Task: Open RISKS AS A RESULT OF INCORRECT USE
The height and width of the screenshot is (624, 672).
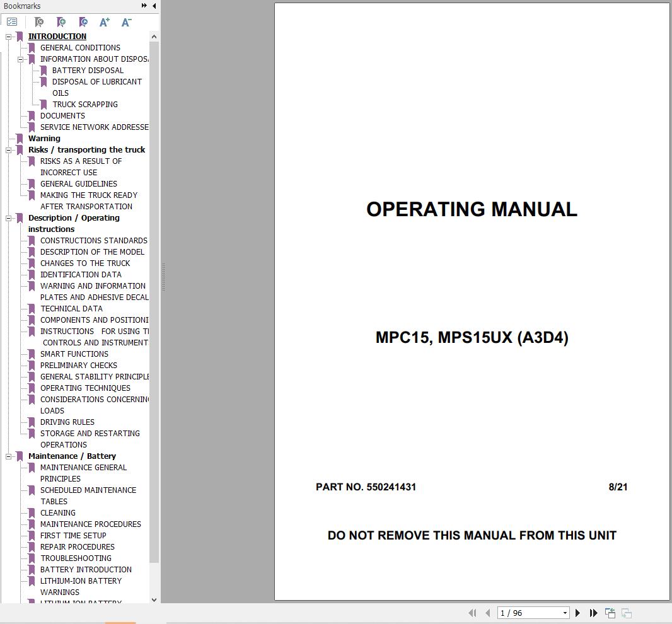Action: click(x=81, y=166)
